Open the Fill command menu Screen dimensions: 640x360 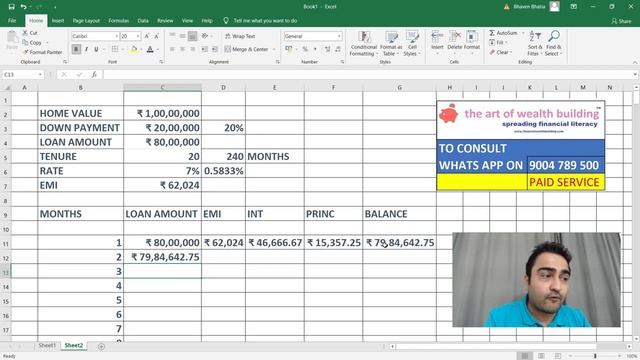pos(498,42)
